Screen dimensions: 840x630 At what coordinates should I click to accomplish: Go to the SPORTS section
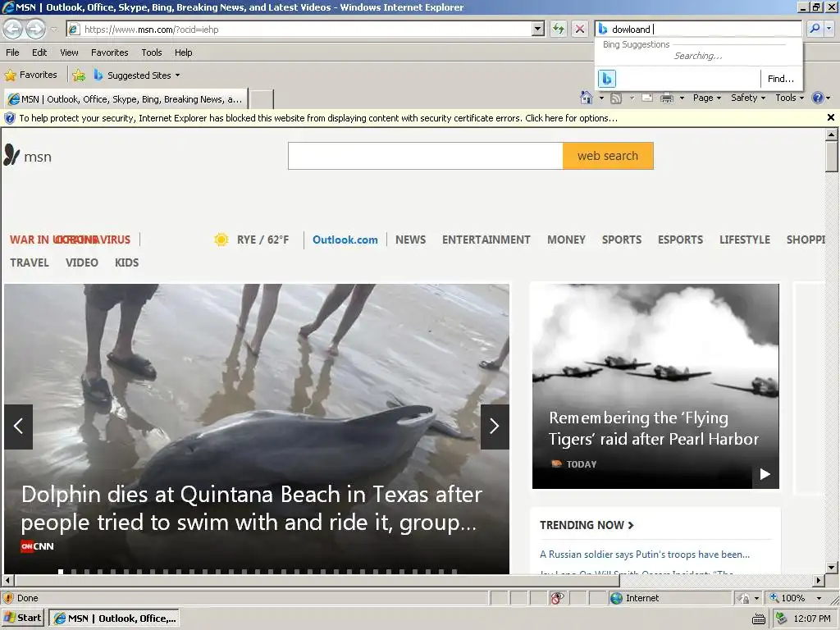pos(622,240)
